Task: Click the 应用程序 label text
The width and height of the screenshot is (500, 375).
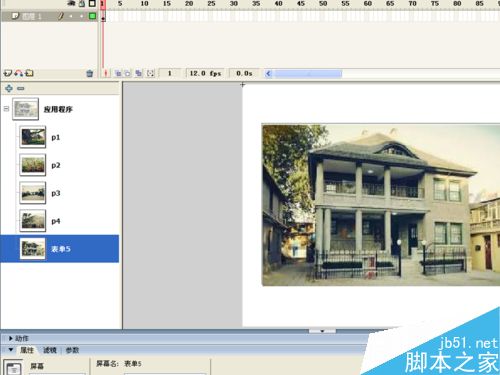Action: [x=58, y=109]
